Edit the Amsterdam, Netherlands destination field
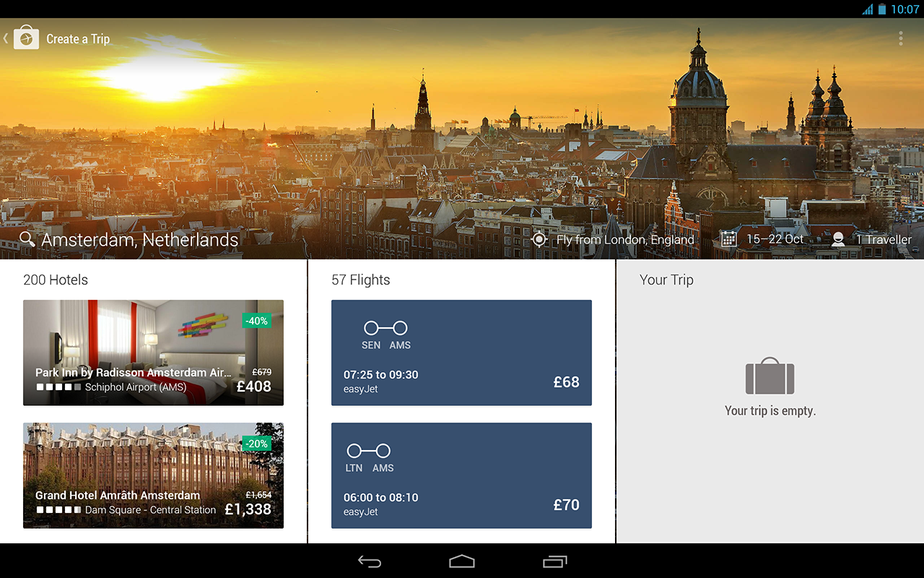 click(x=140, y=240)
